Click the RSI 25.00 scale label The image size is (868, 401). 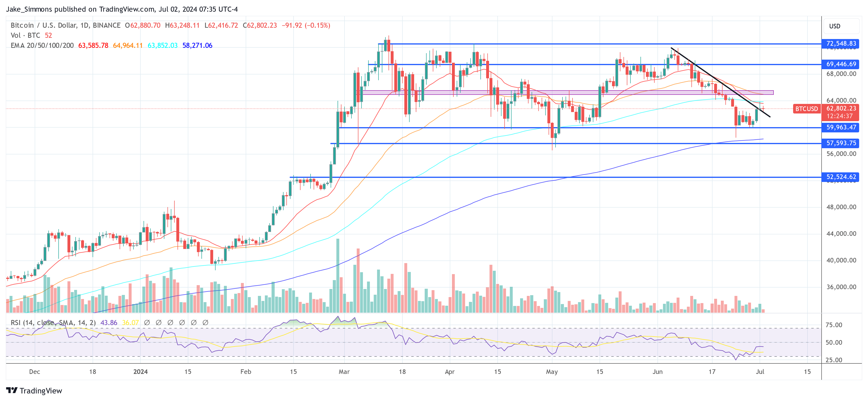tap(834, 360)
